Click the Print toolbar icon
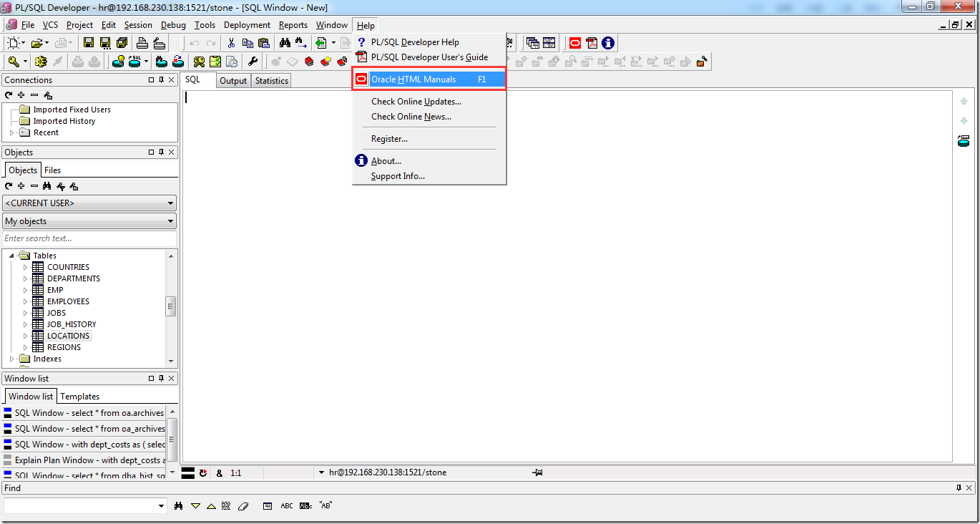Viewport: 980px width, 524px height. pos(143,44)
